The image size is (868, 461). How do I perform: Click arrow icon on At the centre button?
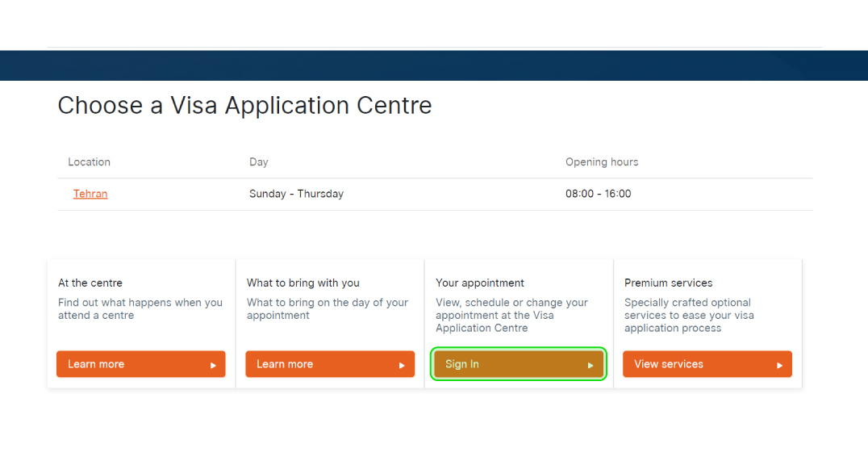214,365
